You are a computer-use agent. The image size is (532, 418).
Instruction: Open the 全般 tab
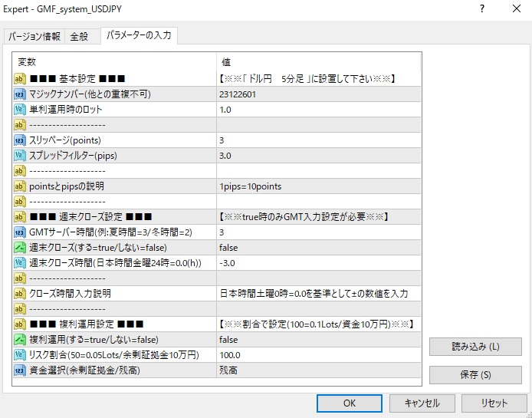[79, 37]
